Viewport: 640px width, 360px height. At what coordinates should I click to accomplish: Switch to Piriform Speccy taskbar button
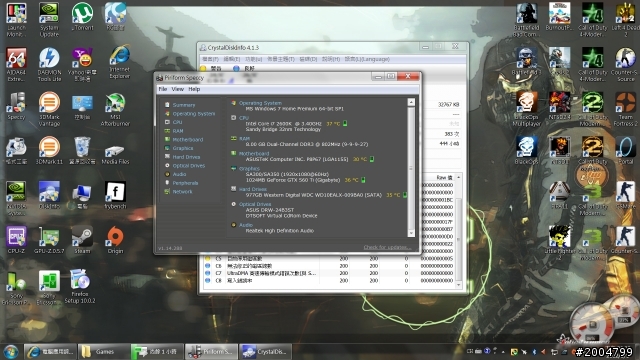(210, 351)
